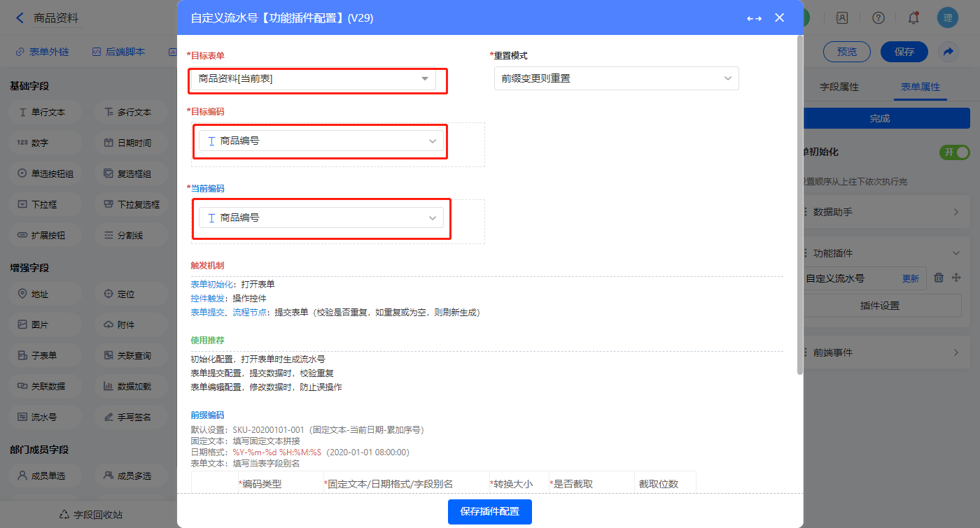This screenshot has width=980, height=528.
Task: Click the 插件设置 button
Action: [879, 306]
